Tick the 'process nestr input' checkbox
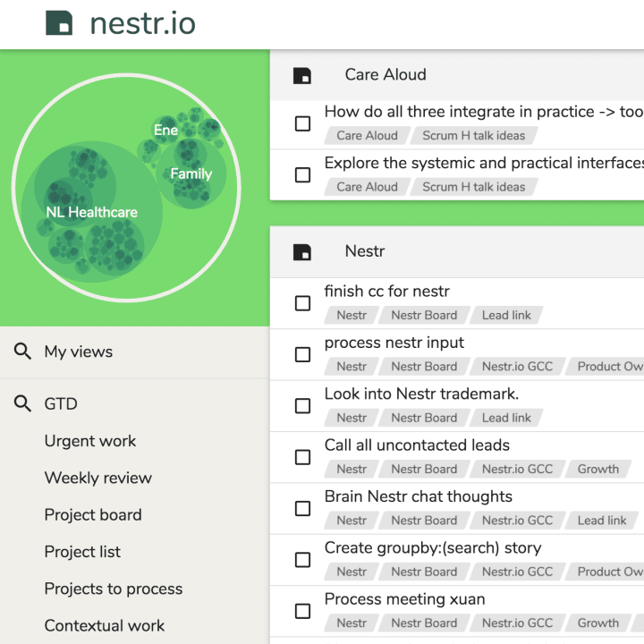The width and height of the screenshot is (644, 644). [302, 354]
